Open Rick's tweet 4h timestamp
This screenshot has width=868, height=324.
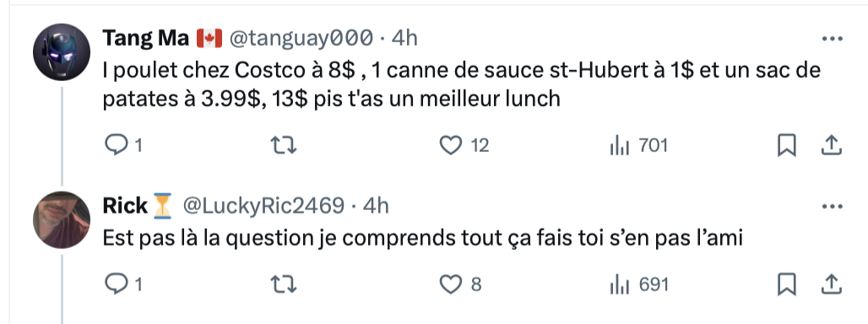pos(376,206)
